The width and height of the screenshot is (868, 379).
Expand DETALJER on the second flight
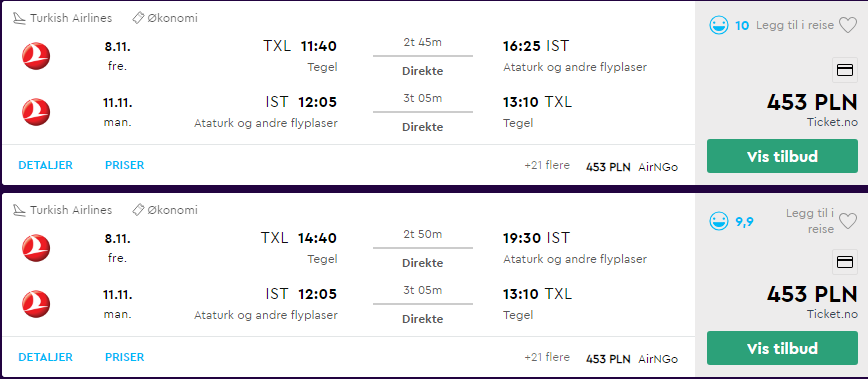pyautogui.click(x=45, y=357)
